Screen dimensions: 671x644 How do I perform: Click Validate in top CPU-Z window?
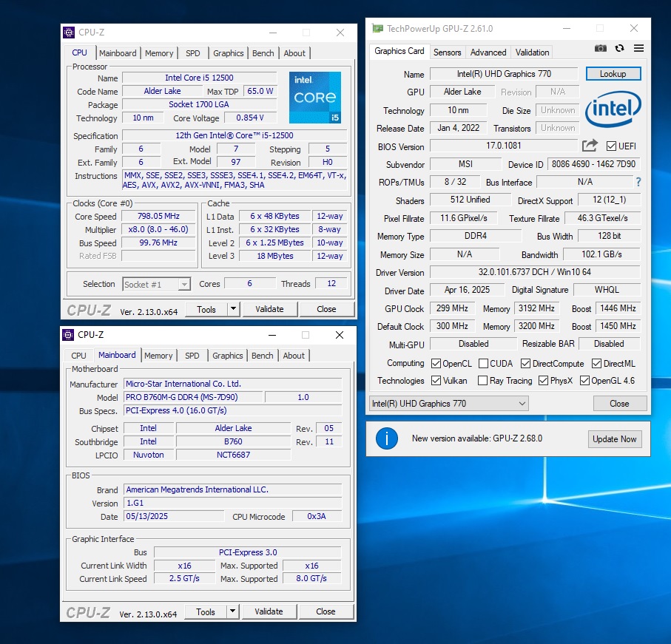(269, 309)
